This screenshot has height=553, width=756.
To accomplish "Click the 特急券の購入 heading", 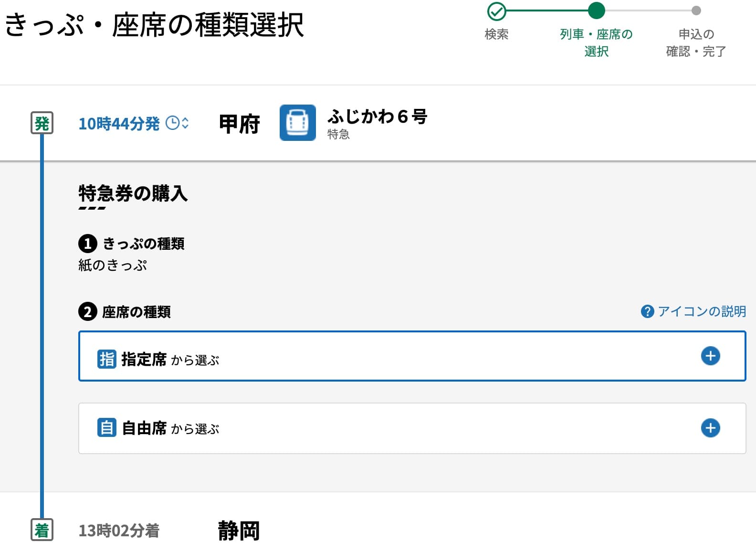I will click(x=133, y=193).
